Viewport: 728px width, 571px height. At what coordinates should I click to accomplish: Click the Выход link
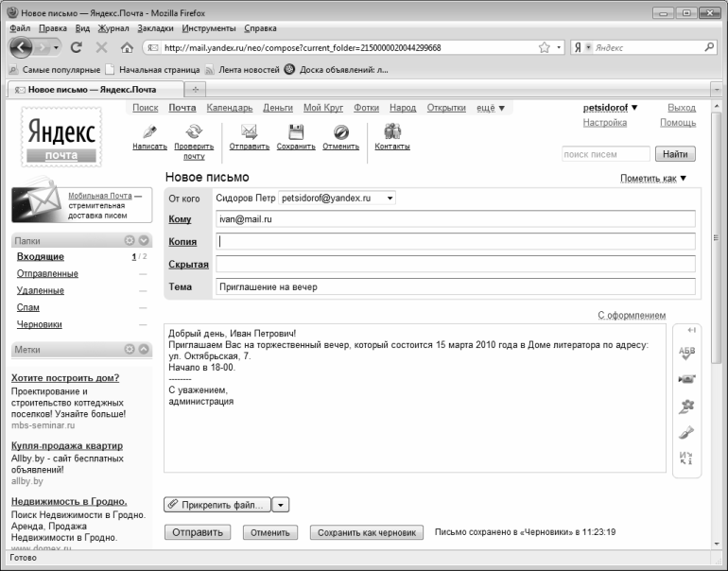pos(682,108)
